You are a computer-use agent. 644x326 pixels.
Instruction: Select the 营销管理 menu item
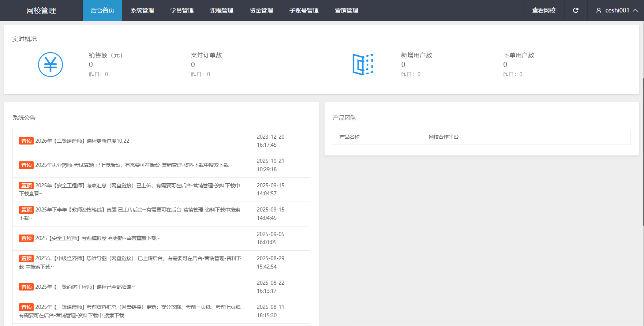click(x=346, y=10)
